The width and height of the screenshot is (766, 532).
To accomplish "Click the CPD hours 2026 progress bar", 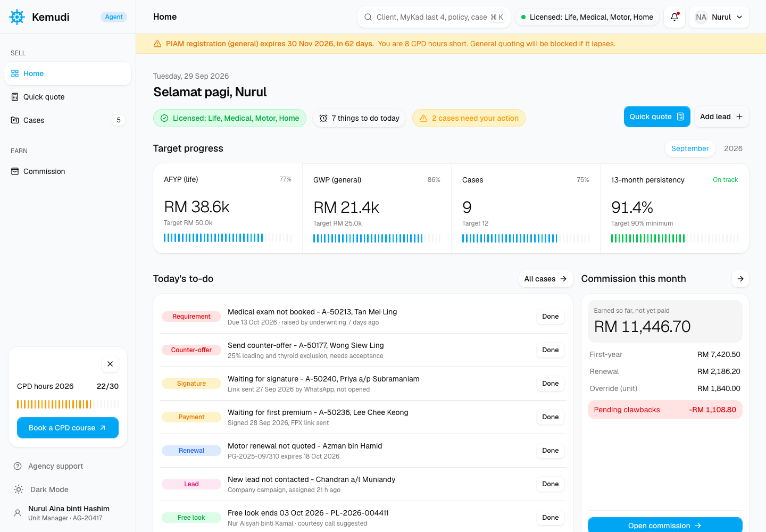I will (x=68, y=404).
